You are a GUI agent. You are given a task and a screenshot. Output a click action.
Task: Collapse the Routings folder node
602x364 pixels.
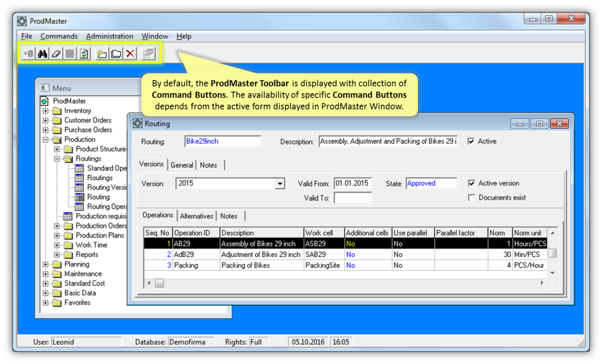click(x=57, y=159)
